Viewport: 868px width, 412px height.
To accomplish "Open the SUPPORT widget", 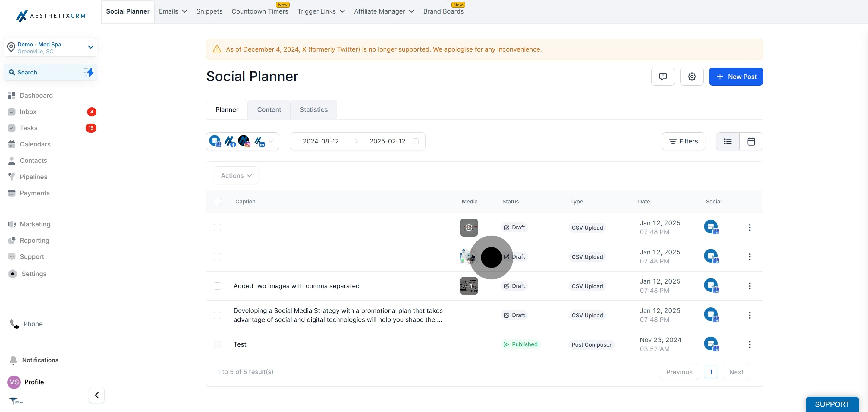I will tap(832, 404).
